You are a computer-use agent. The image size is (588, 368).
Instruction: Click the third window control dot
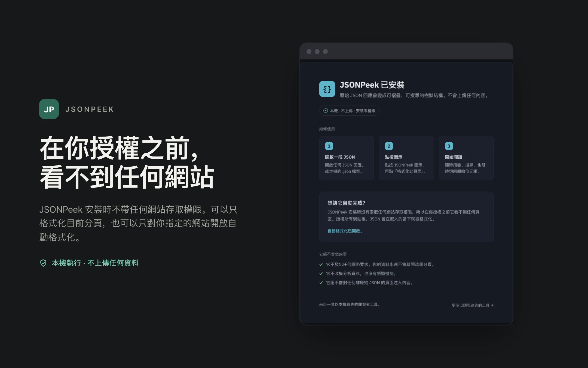tap(325, 52)
